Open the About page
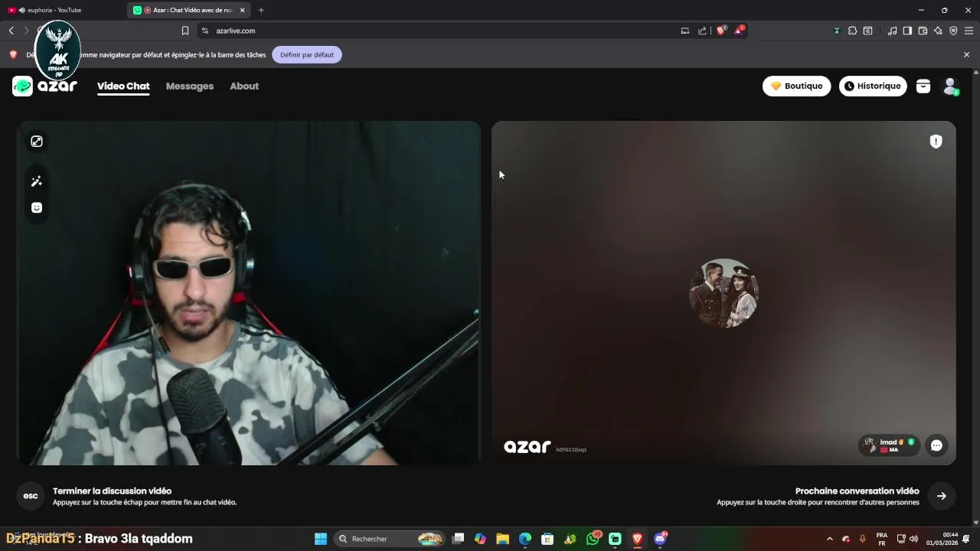This screenshot has width=980, height=551. pos(244,86)
